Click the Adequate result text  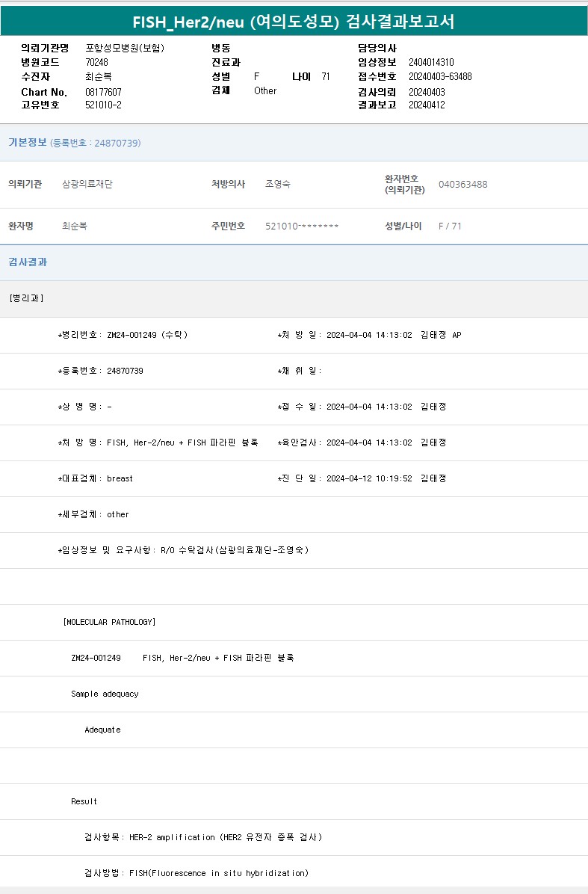coord(102,730)
